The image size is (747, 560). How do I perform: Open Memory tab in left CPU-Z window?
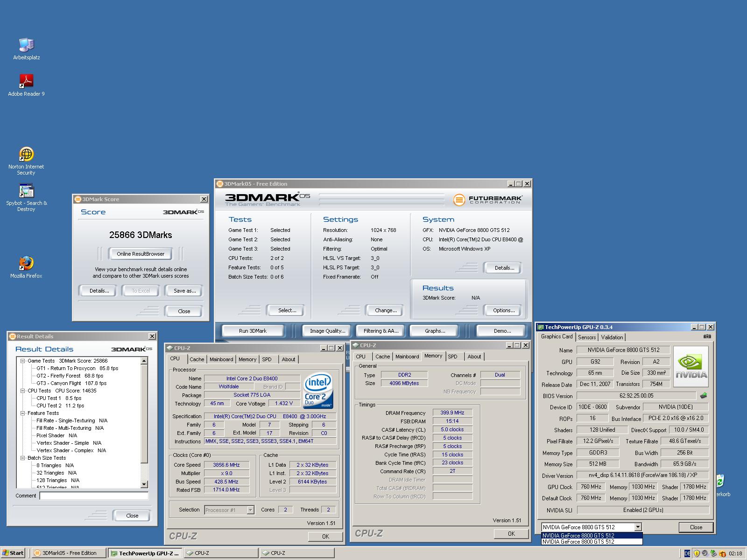tap(247, 359)
